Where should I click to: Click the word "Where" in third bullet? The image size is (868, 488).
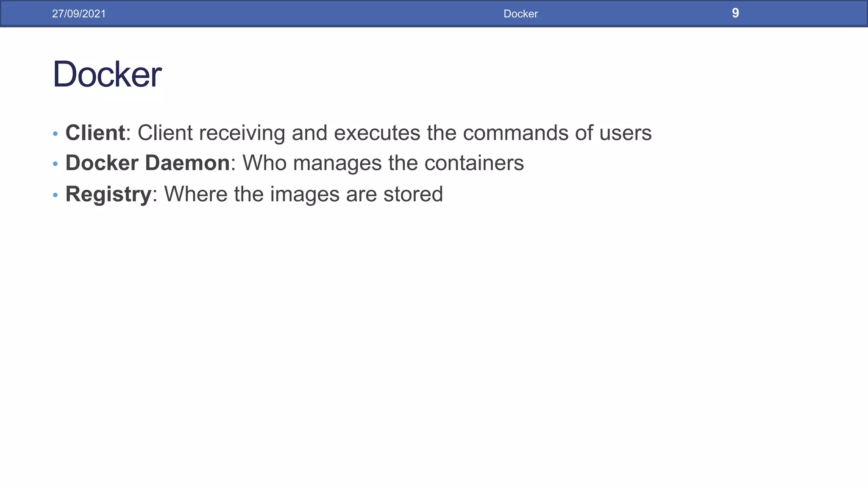196,194
